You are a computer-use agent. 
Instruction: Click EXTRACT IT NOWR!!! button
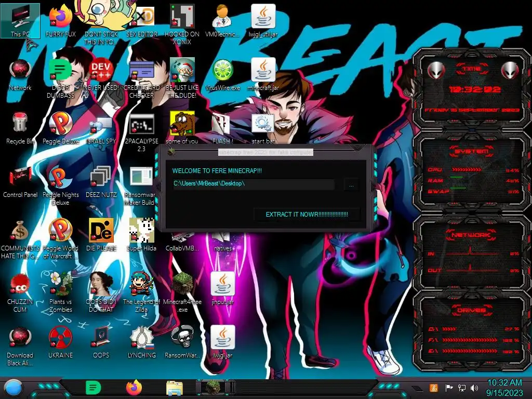[x=307, y=215]
